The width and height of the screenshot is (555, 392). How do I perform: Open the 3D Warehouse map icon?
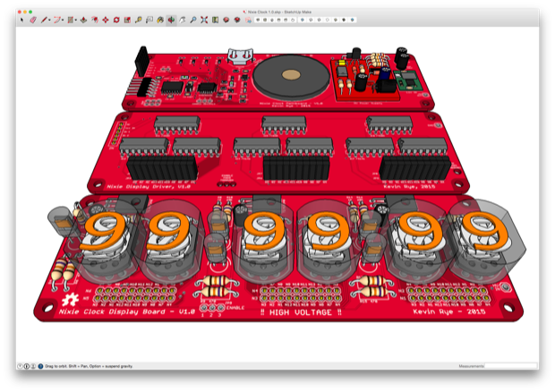point(215,21)
